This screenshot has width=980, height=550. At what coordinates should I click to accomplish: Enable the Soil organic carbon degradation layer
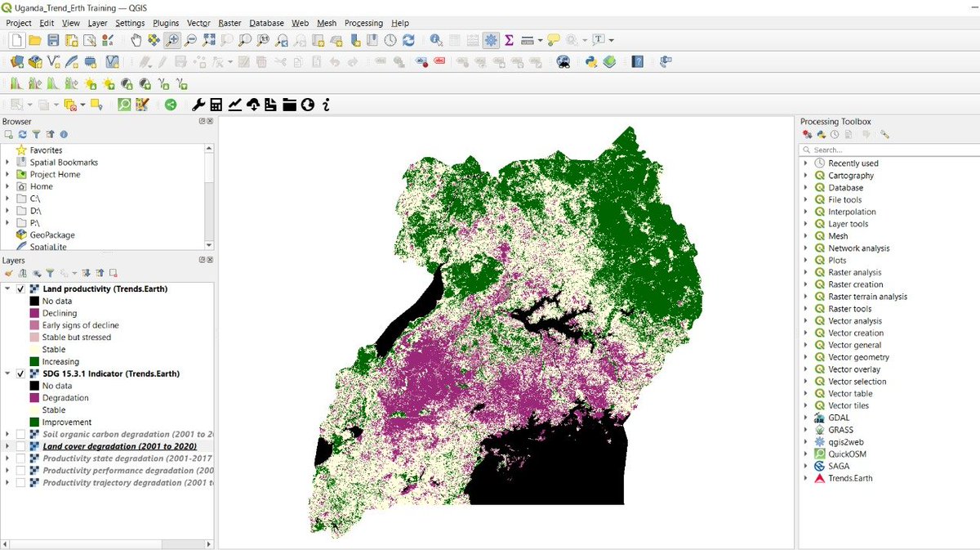[x=21, y=434]
